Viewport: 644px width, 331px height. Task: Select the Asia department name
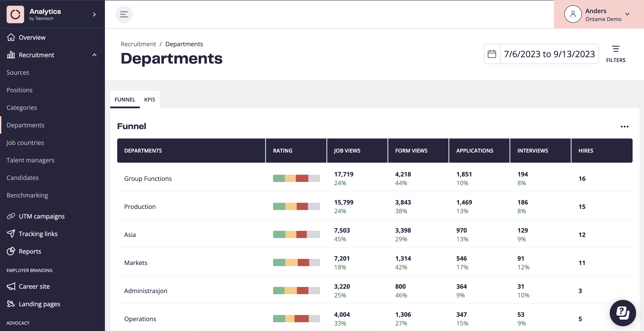click(x=130, y=235)
